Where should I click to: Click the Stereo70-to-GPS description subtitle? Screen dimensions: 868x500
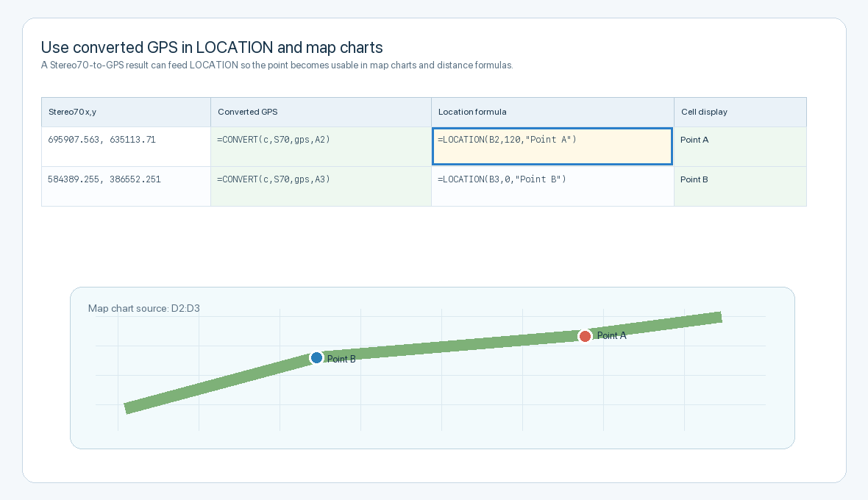(x=277, y=65)
